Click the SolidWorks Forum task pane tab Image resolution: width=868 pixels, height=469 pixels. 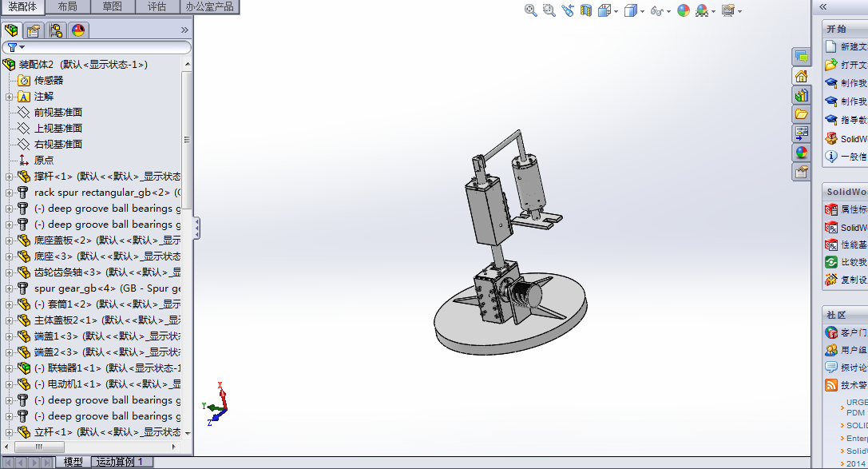(802, 57)
